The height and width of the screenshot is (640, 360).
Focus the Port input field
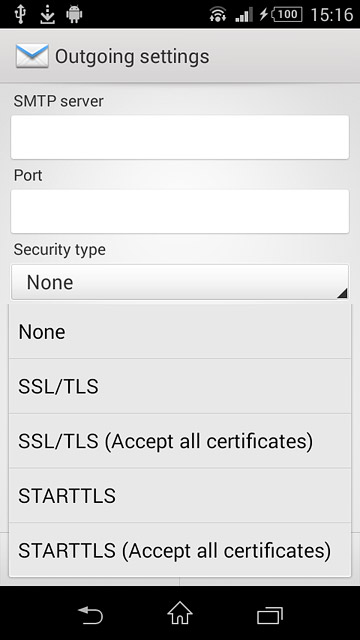click(180, 211)
